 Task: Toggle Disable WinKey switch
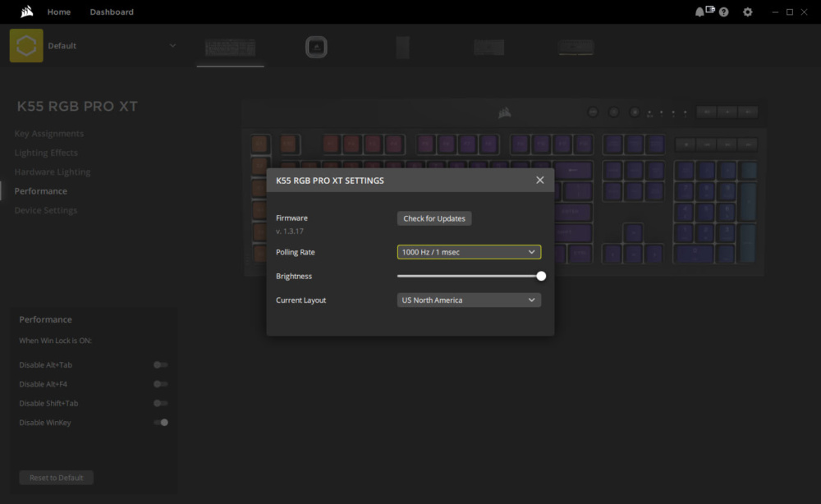[161, 423]
